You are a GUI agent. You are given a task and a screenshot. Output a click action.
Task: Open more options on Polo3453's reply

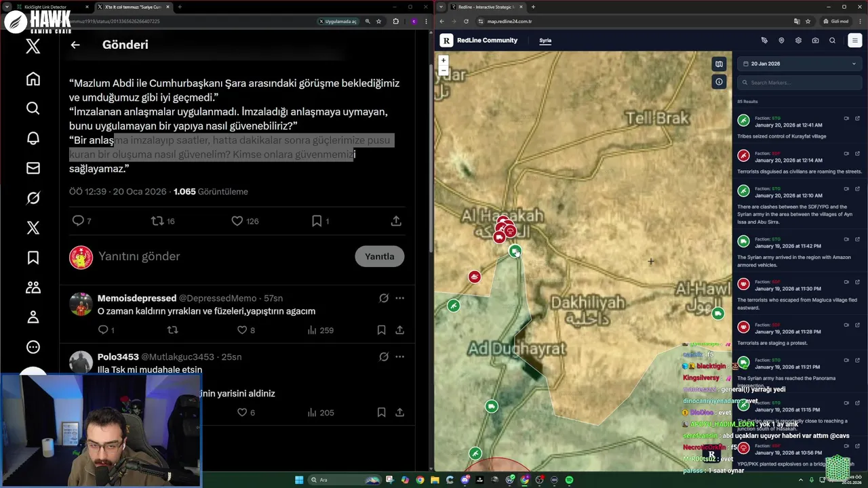[399, 357]
